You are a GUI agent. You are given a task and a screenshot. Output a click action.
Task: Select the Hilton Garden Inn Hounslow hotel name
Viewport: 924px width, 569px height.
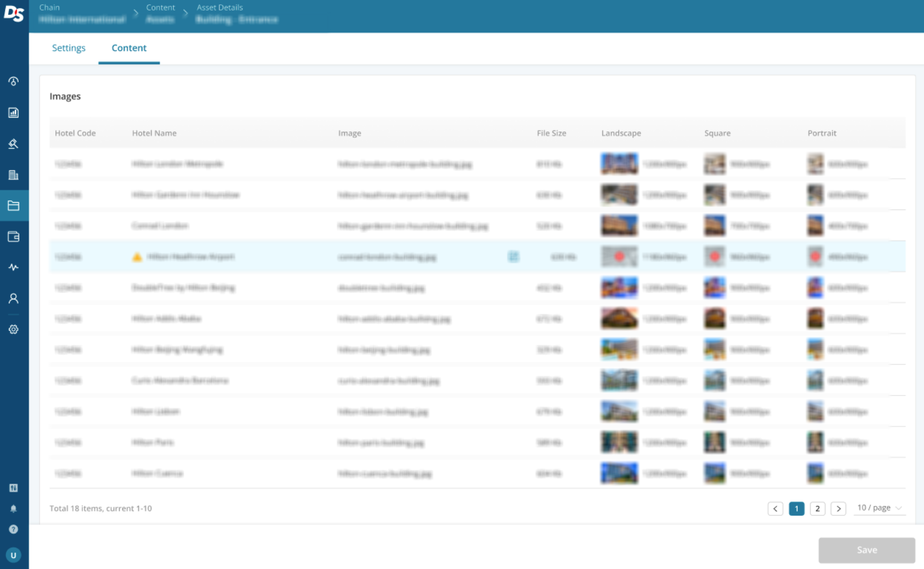tap(186, 195)
